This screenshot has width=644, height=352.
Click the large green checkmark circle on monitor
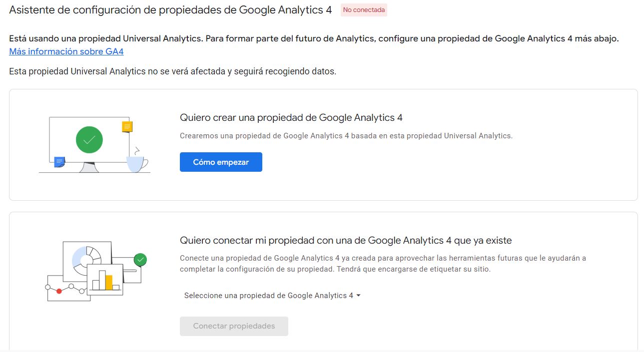point(89,140)
